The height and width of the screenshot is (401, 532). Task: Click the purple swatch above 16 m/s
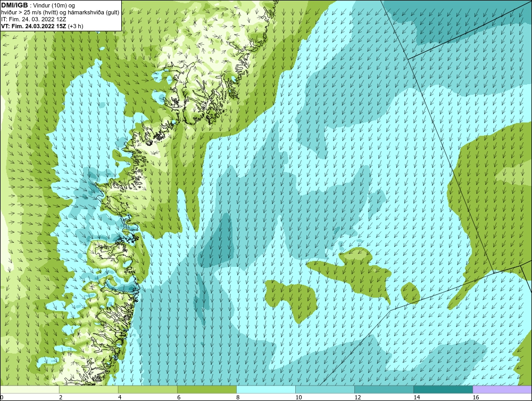tap(502, 390)
